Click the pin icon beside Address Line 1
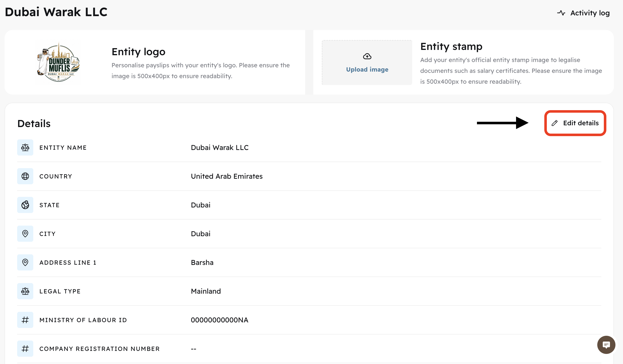The image size is (623, 364). [25, 262]
